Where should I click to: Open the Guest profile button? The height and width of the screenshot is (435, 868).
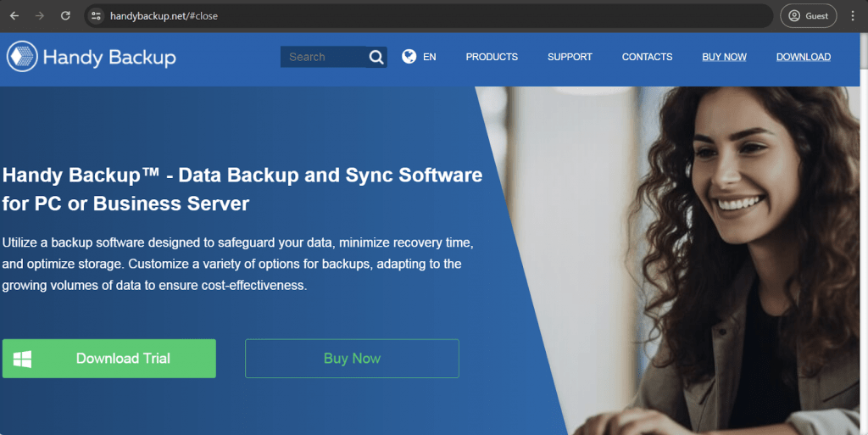[808, 16]
